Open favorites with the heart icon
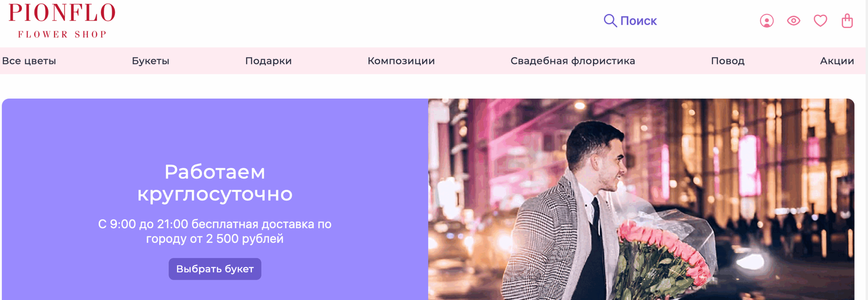The image size is (868, 300). [x=820, y=21]
